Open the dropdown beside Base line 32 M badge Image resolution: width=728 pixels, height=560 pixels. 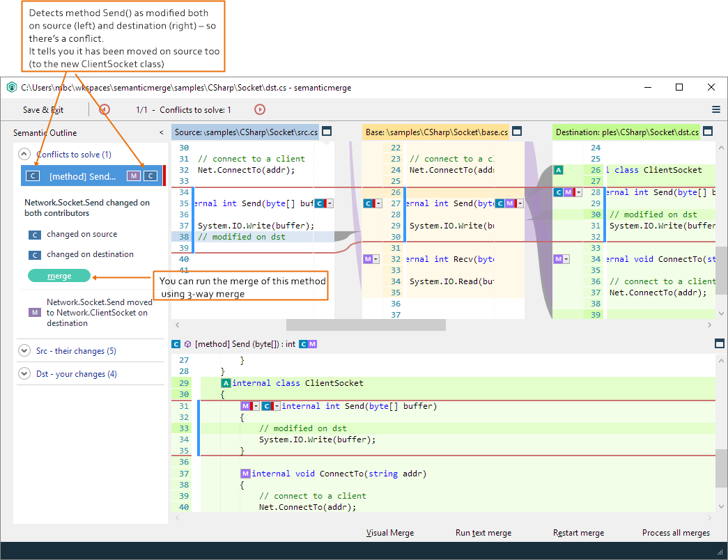[x=376, y=259]
